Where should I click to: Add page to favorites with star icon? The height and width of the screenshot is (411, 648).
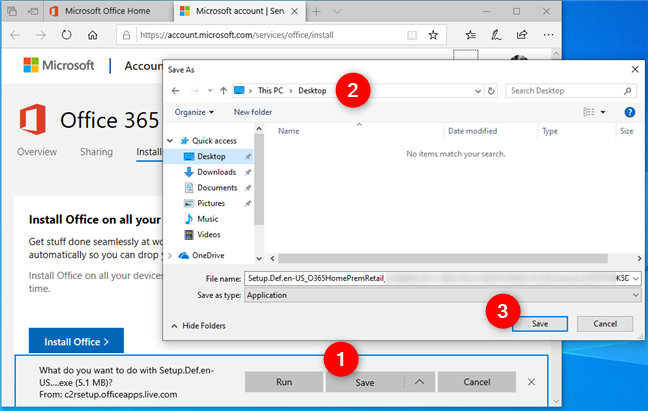pos(433,34)
